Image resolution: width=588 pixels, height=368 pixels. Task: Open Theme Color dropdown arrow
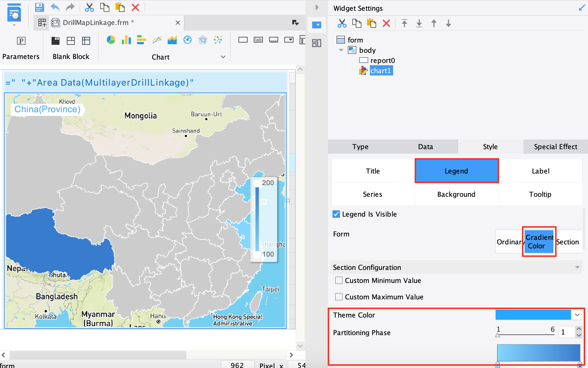click(577, 315)
